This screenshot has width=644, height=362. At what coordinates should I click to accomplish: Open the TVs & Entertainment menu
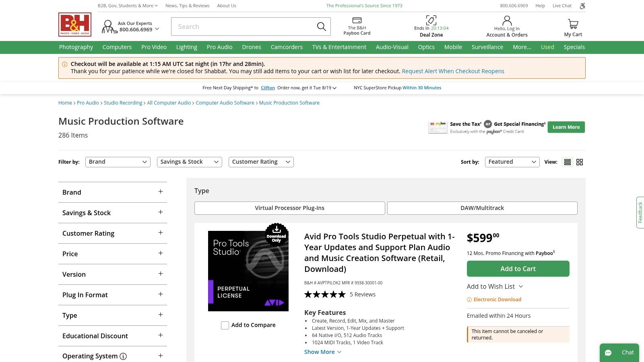[339, 47]
